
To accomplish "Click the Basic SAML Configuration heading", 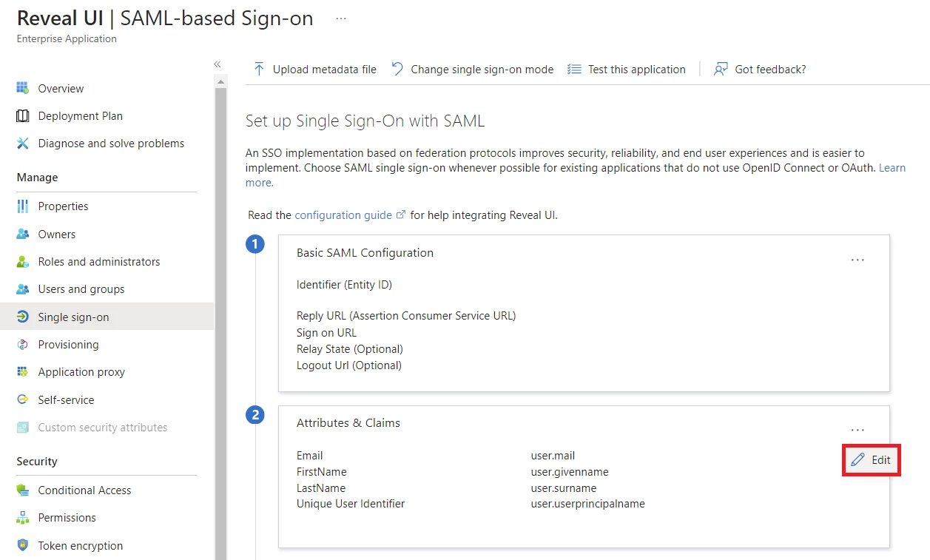I will point(365,253).
